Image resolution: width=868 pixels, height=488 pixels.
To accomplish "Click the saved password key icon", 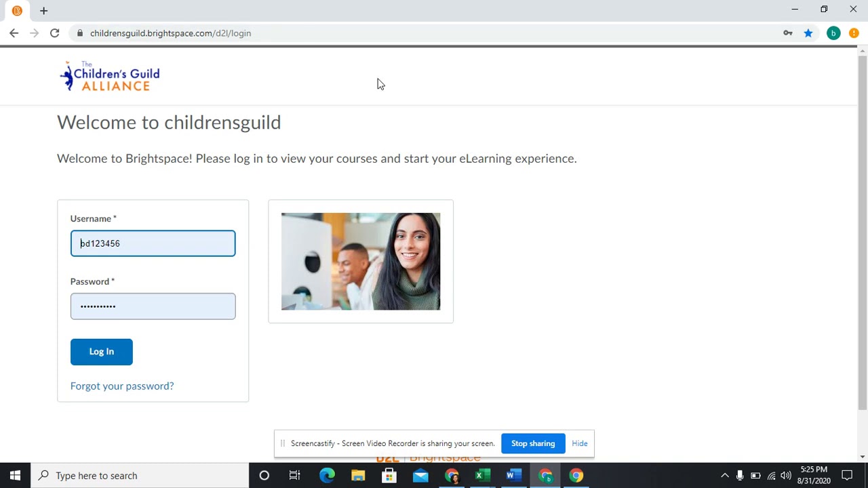I will tap(788, 33).
